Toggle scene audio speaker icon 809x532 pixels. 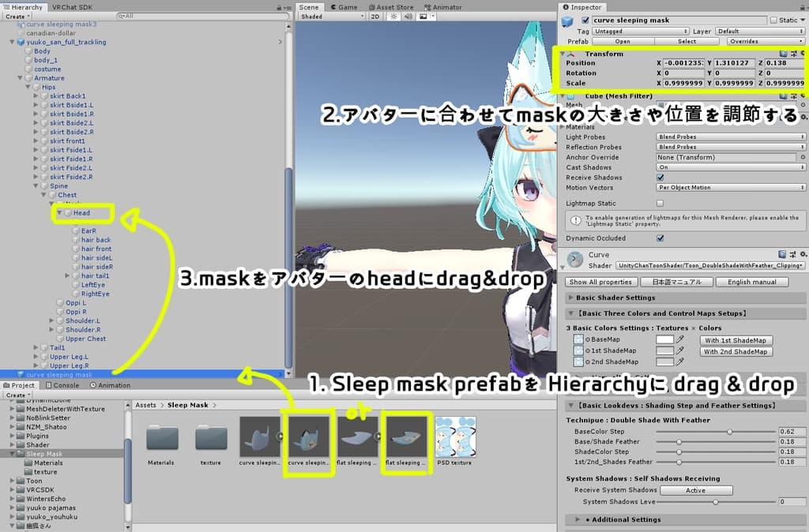[x=408, y=16]
